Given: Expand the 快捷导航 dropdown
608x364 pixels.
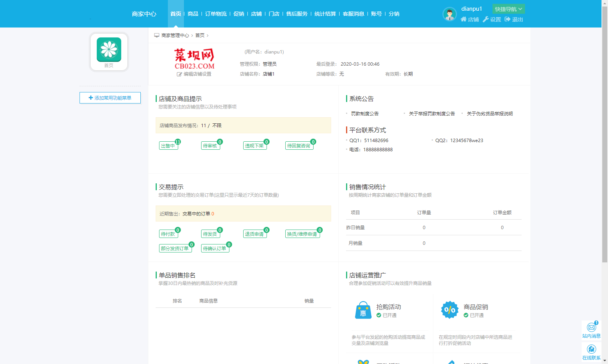Looking at the screenshot, I should pyautogui.click(x=509, y=9).
